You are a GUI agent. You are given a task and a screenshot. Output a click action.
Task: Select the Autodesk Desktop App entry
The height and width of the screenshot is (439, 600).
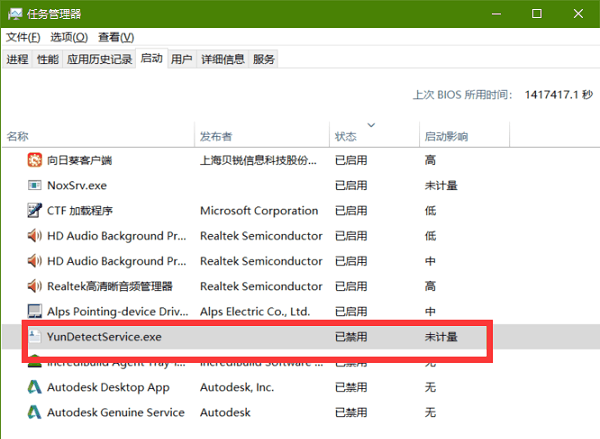tap(108, 387)
